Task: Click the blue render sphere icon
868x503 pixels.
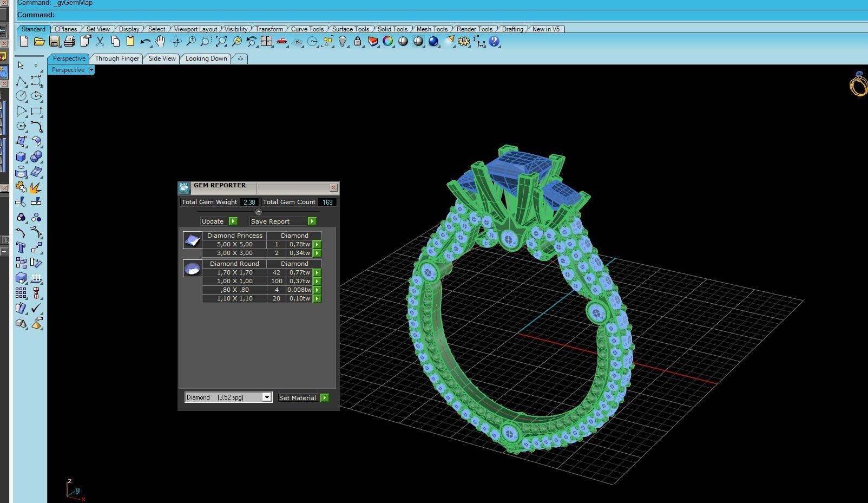Action: 433,42
